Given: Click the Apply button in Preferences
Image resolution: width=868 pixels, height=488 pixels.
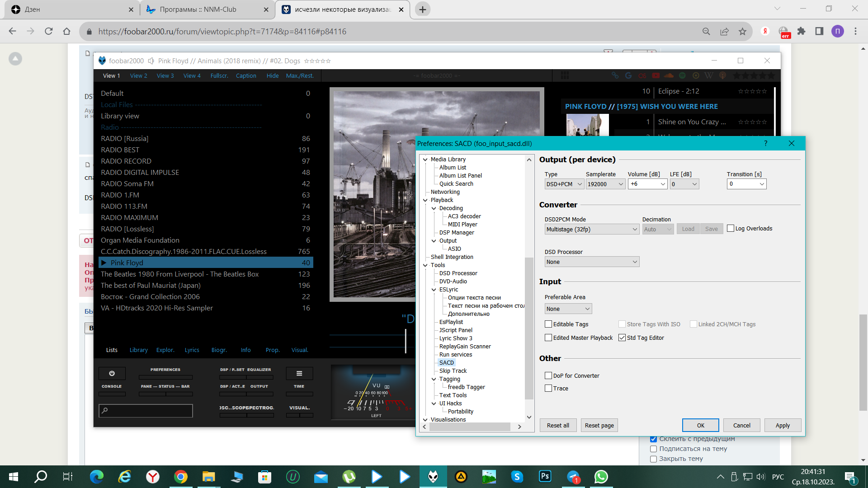Looking at the screenshot, I should 783,425.
